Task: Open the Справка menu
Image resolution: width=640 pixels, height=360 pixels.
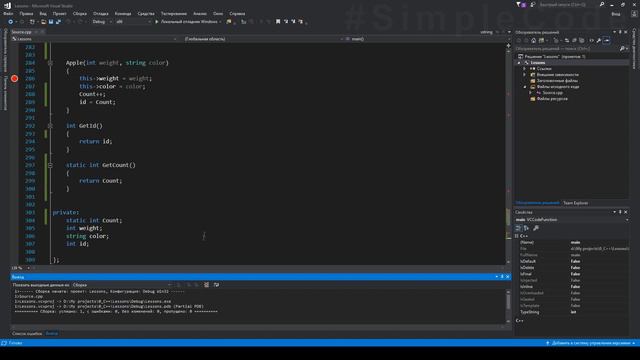Action: click(x=237, y=13)
